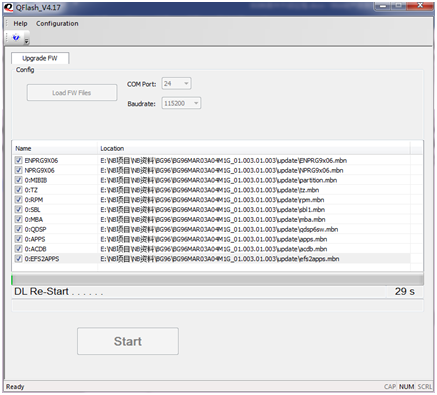Toggle the 0:ACDB checkbox
Viewport: 437px width, 395px height.
19,249
